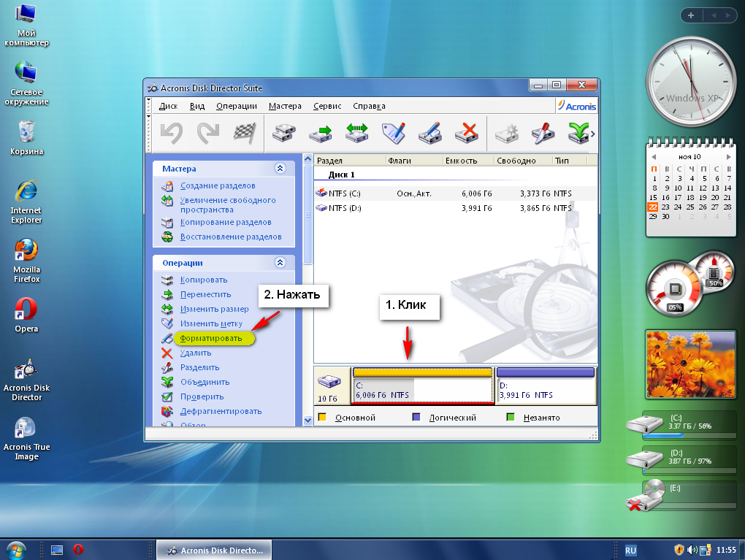Open the Мастера menu

285,106
